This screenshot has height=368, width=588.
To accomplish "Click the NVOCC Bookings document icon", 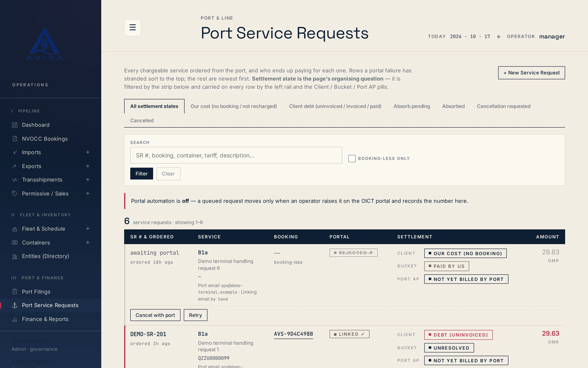I will point(14,139).
